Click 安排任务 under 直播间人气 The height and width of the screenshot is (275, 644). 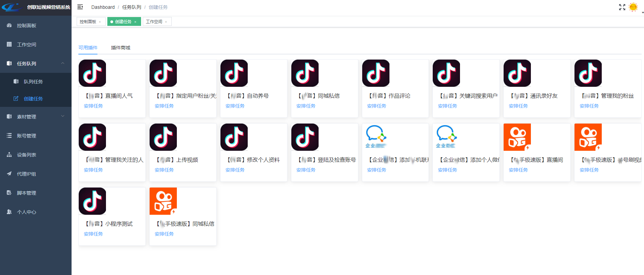[x=93, y=106]
